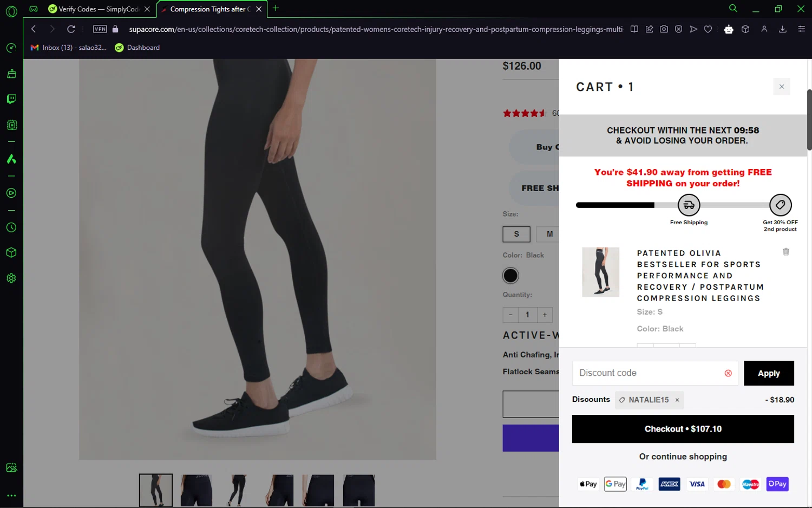Select size M option
The width and height of the screenshot is (812, 508).
(548, 234)
